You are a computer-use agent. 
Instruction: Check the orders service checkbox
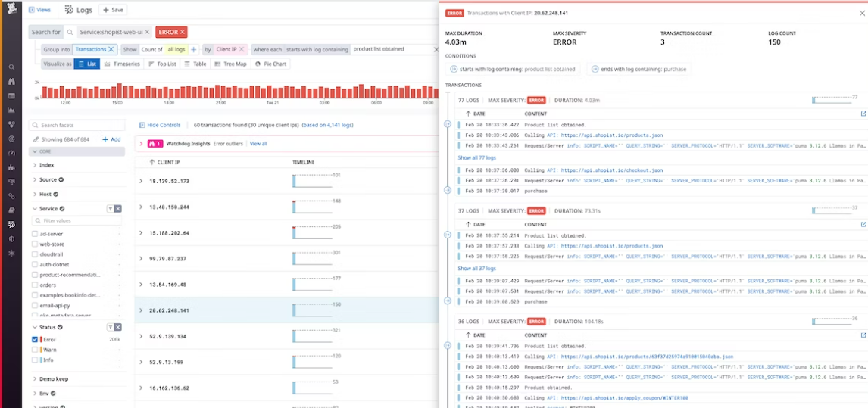(x=35, y=285)
